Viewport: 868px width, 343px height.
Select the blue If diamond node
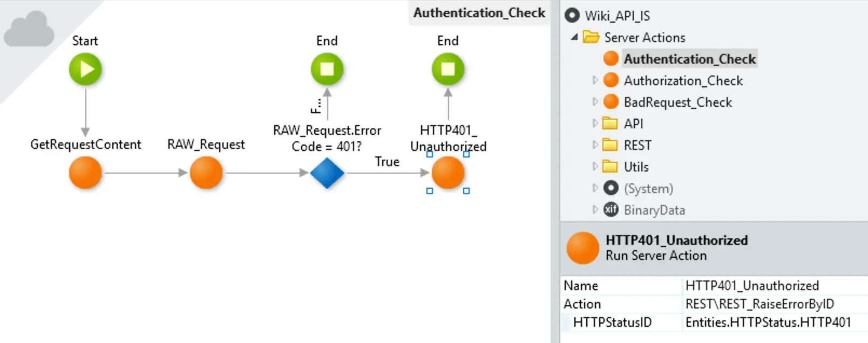[327, 173]
